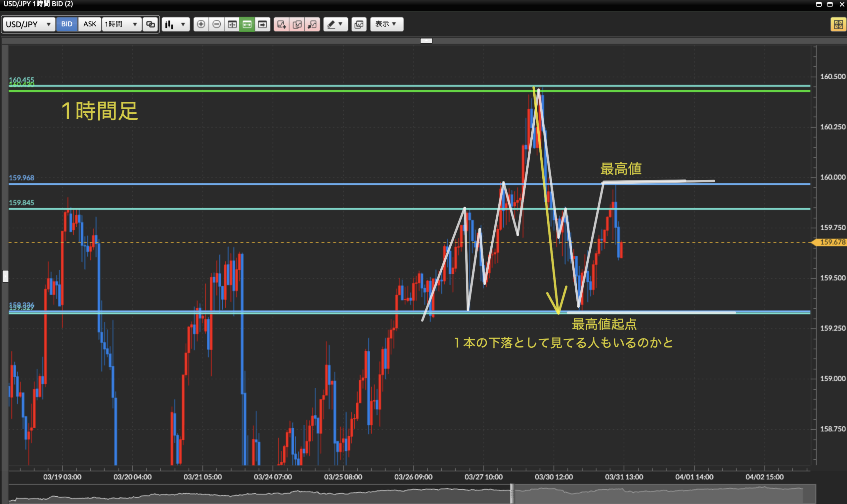Click the scroll-to-latest arrow icon

(262, 24)
